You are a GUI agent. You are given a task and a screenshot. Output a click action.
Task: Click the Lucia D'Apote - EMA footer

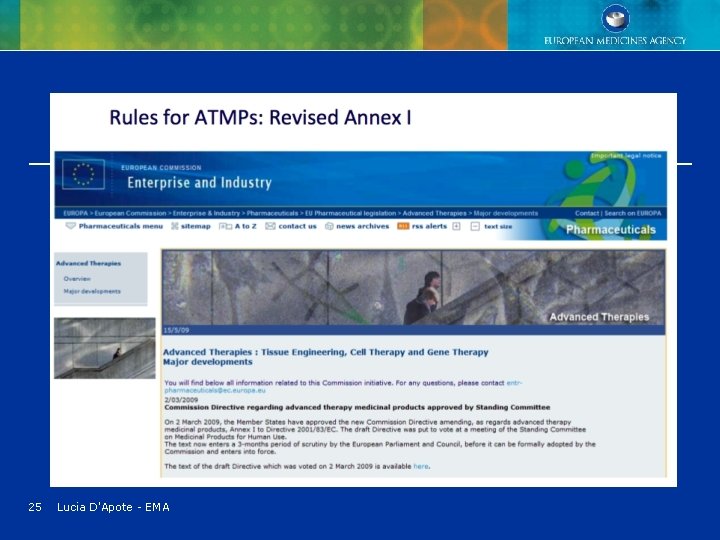[x=113, y=507]
